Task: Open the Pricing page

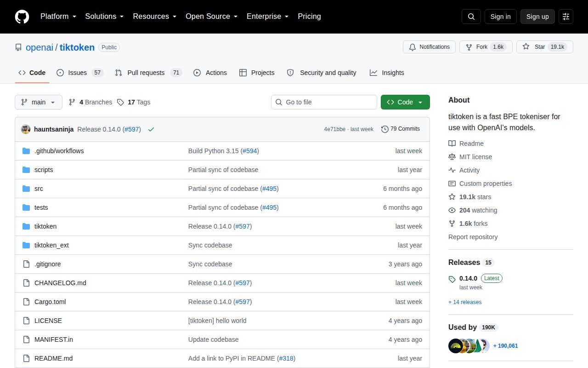Action: click(309, 16)
